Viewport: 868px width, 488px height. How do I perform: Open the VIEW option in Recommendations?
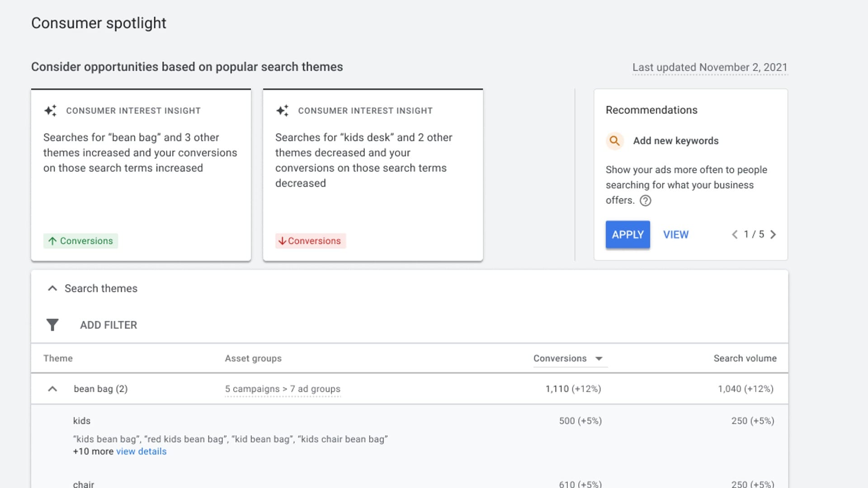click(676, 234)
